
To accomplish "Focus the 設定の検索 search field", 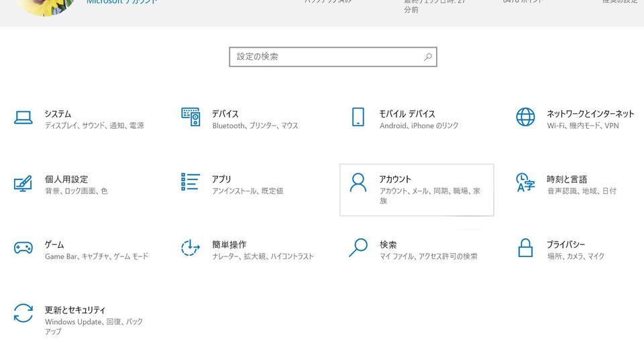I will pyautogui.click(x=333, y=56).
